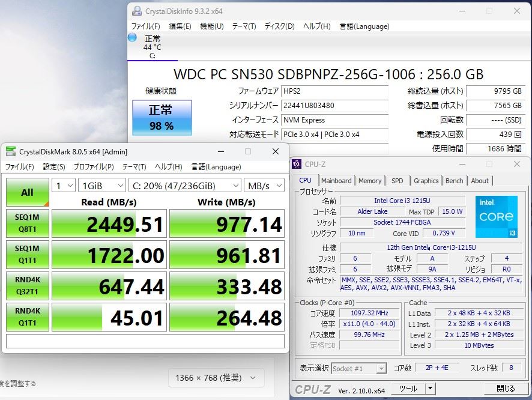Click the 正常 98 % health status button
This screenshot has width=532, height=400.
pyautogui.click(x=162, y=117)
